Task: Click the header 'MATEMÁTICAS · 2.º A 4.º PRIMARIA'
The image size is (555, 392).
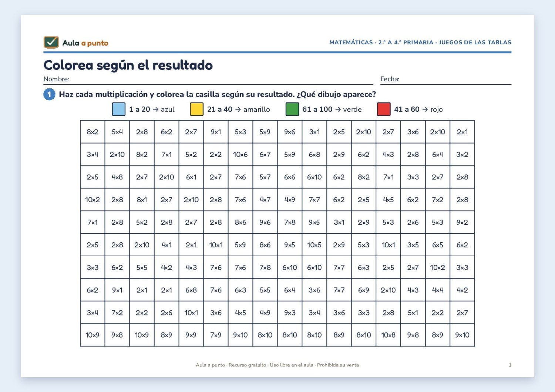Action: click(381, 42)
